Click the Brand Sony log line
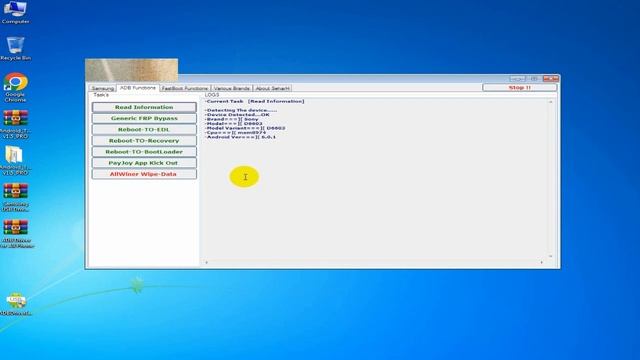Screen dimensions: 640x360 (x=232, y=119)
